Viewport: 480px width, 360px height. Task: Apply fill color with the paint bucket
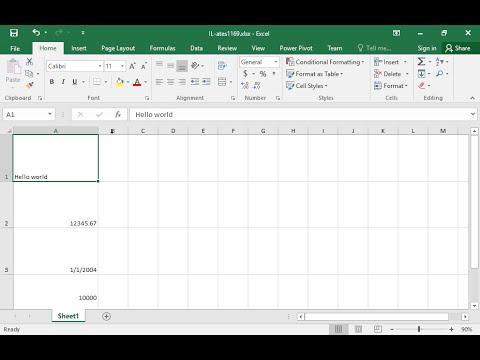point(120,82)
